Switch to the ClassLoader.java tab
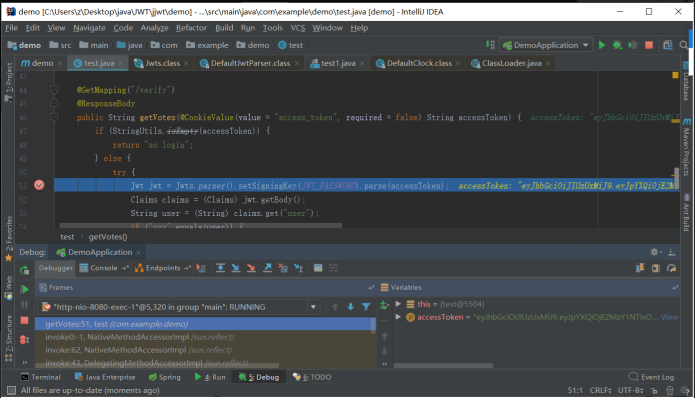The image size is (695, 398). [511, 63]
